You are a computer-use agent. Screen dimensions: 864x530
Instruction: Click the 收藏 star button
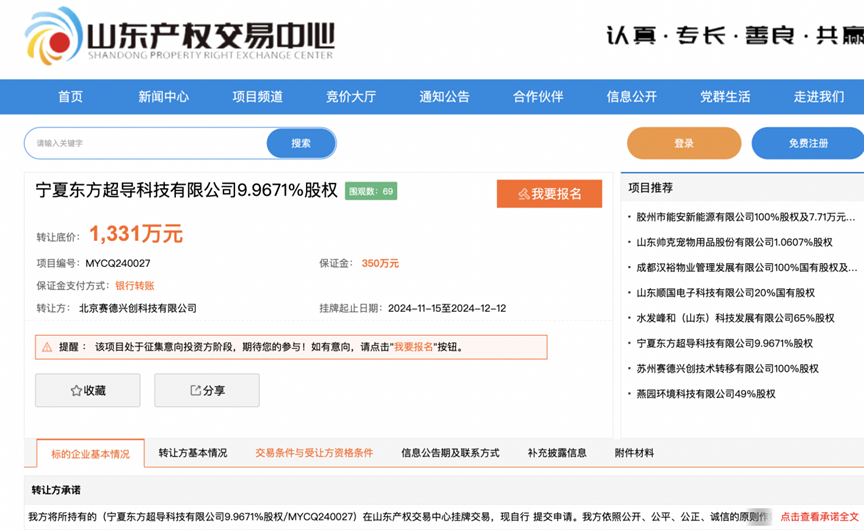pyautogui.click(x=88, y=391)
